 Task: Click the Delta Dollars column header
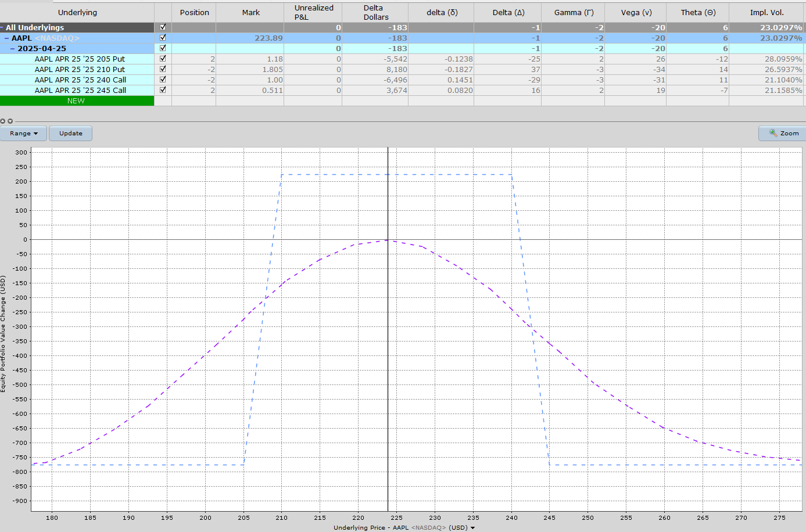coord(374,12)
